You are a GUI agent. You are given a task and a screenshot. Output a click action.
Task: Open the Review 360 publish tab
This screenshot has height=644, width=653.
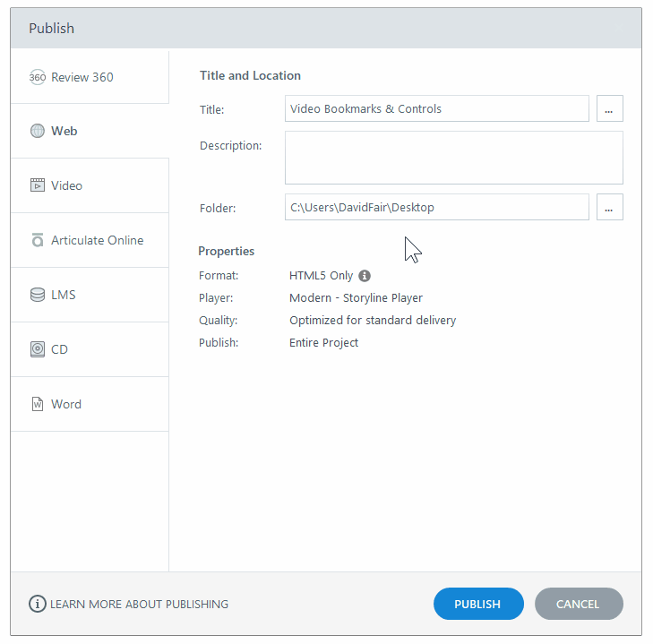[x=90, y=77]
